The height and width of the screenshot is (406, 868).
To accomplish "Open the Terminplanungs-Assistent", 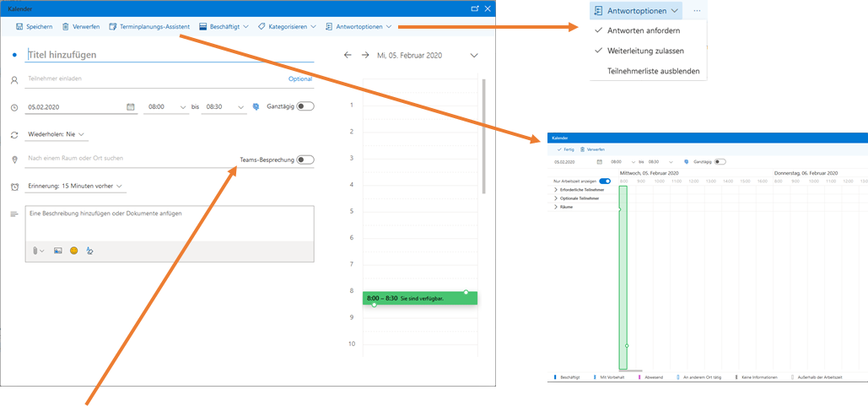I will pyautogui.click(x=149, y=26).
